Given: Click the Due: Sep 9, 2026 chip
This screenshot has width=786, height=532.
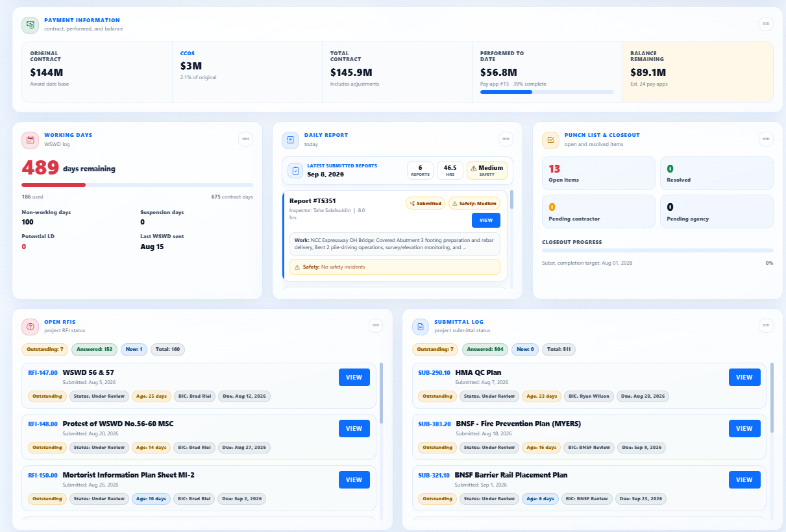Looking at the screenshot, I should coord(642,447).
